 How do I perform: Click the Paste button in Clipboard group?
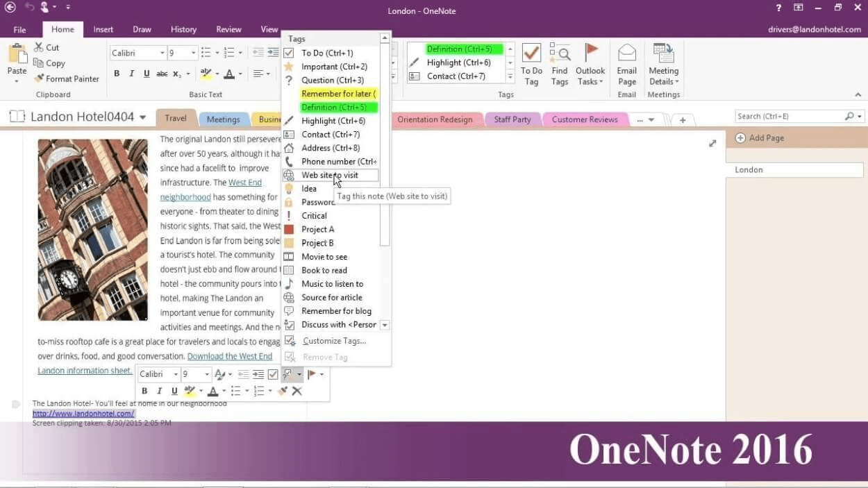[17, 63]
